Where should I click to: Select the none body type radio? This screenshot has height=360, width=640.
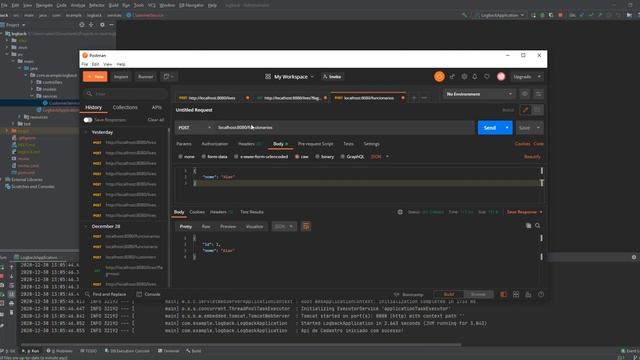180,157
